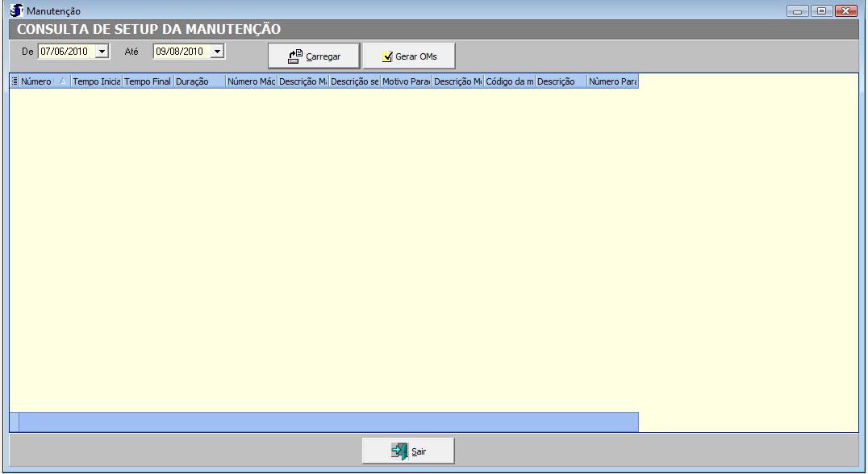Click the Tempo Final column header
The height and width of the screenshot is (474, 868).
coord(148,81)
